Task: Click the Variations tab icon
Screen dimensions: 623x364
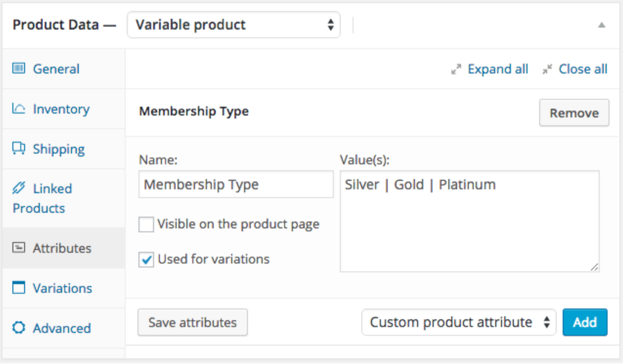Action: click(x=19, y=287)
